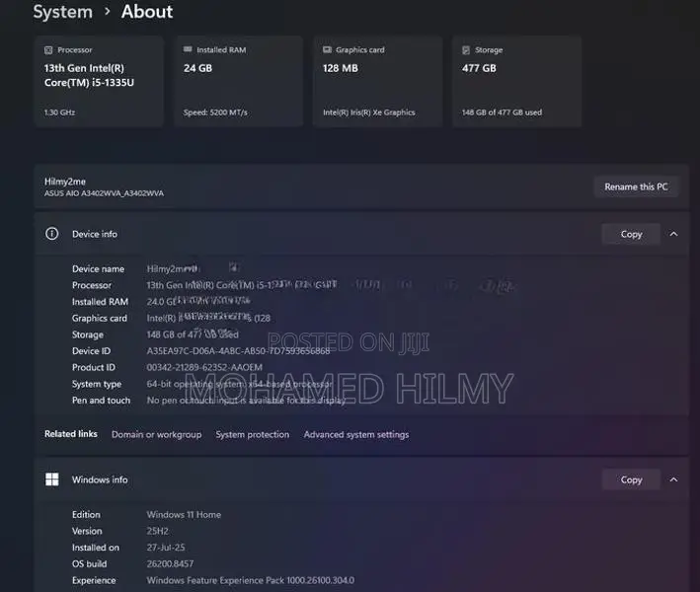700x592 pixels.
Task: Click the Windows Feature Experience Pack value
Action: click(251, 580)
